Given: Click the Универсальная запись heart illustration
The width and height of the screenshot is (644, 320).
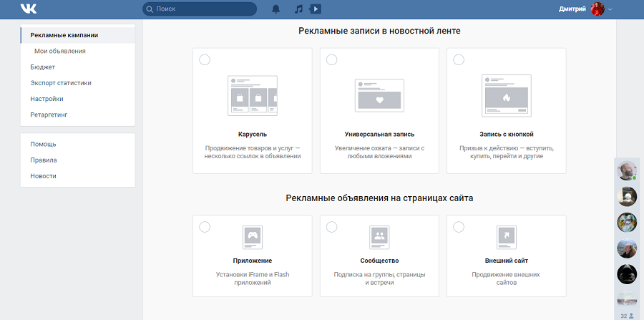Looking at the screenshot, I should tap(379, 95).
